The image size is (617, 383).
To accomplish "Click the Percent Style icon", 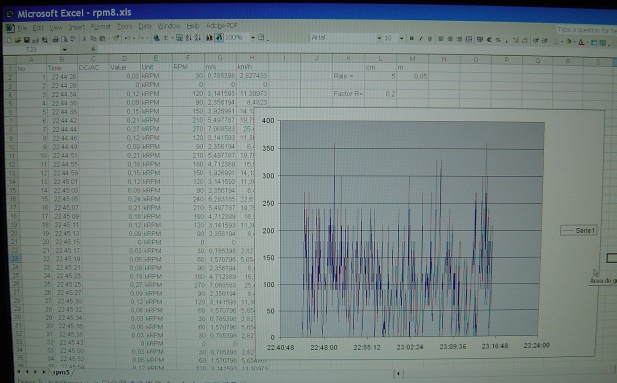I will 498,39.
